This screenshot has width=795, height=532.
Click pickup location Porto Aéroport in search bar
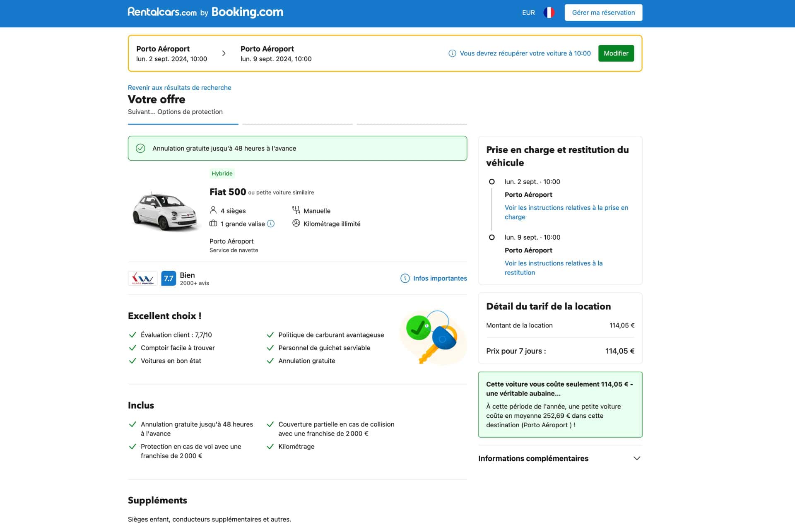[163, 48]
